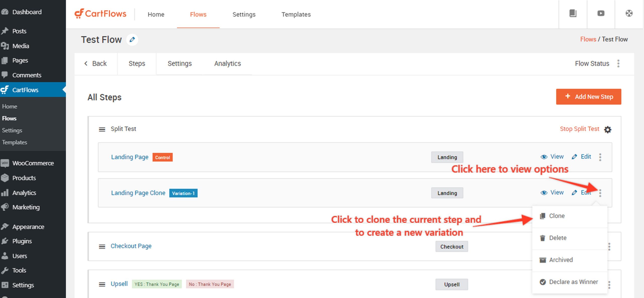Viewport: 644px width, 298px height.
Task: Click the CartFlows logo
Action: click(x=100, y=14)
